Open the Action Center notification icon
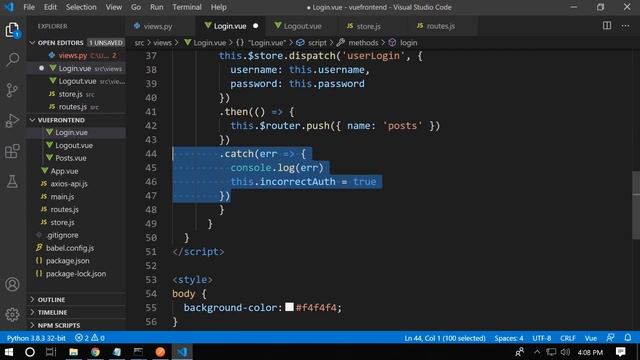This screenshot has height=360, width=640. coord(621,352)
